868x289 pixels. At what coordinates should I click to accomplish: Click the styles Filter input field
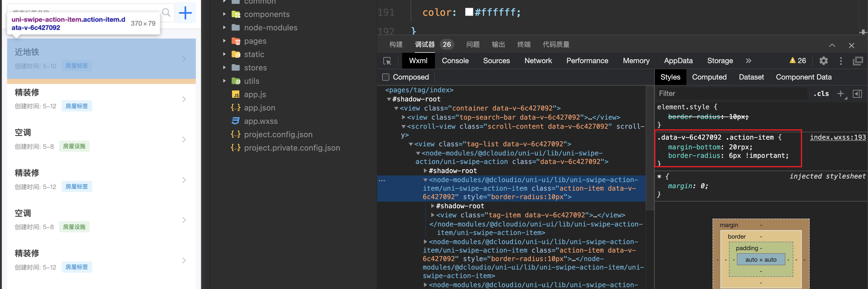coord(731,93)
